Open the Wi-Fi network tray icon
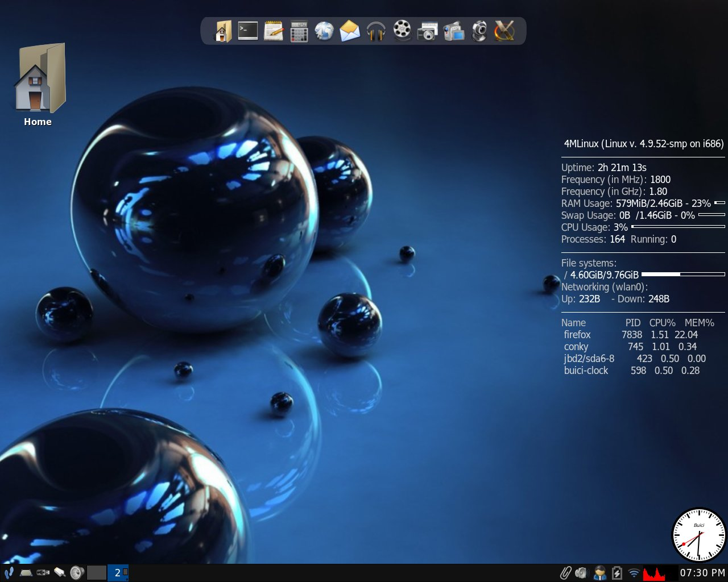The image size is (728, 582). point(634,573)
